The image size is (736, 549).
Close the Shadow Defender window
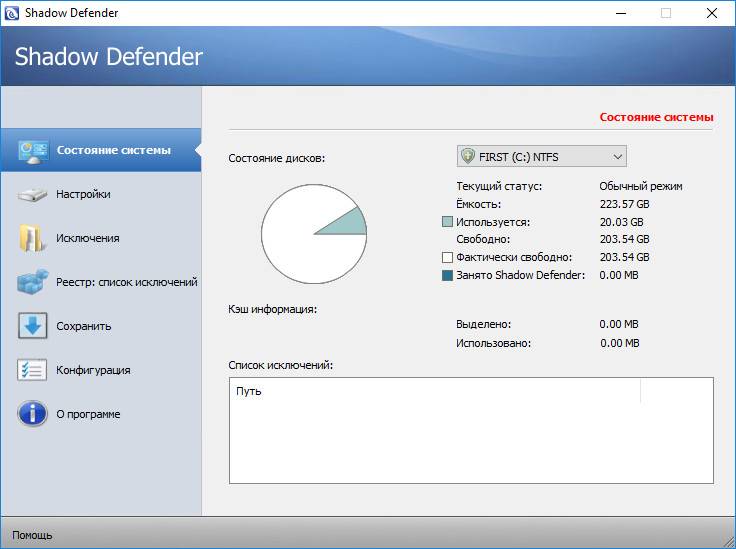[712, 13]
